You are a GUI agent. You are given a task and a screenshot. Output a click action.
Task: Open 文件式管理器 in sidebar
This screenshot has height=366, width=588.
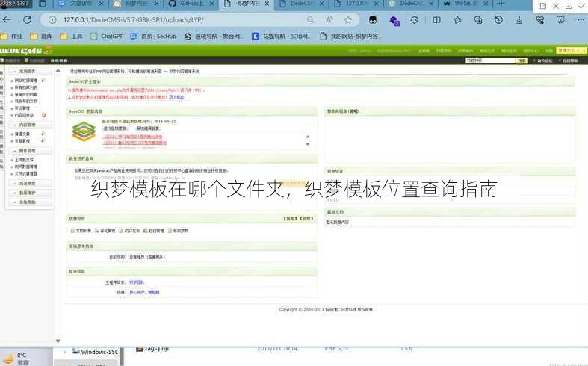26,173
